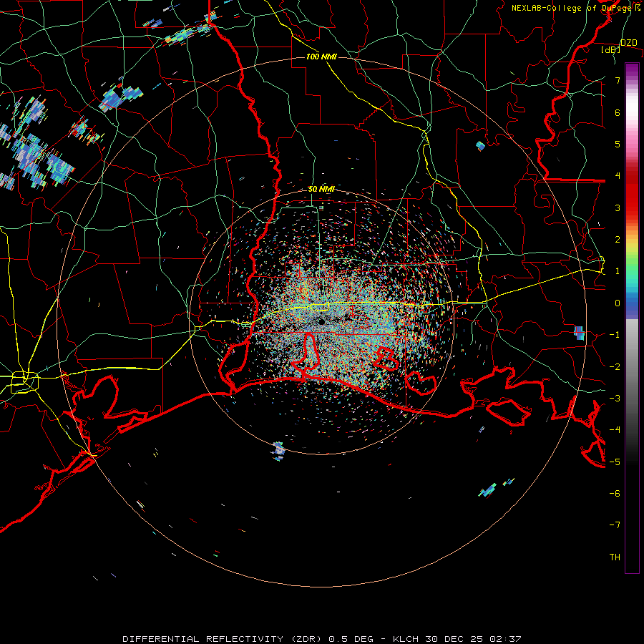Click the "TH" threshold label on scale
Image resolution: width=644 pixels, height=644 pixels.
615,557
